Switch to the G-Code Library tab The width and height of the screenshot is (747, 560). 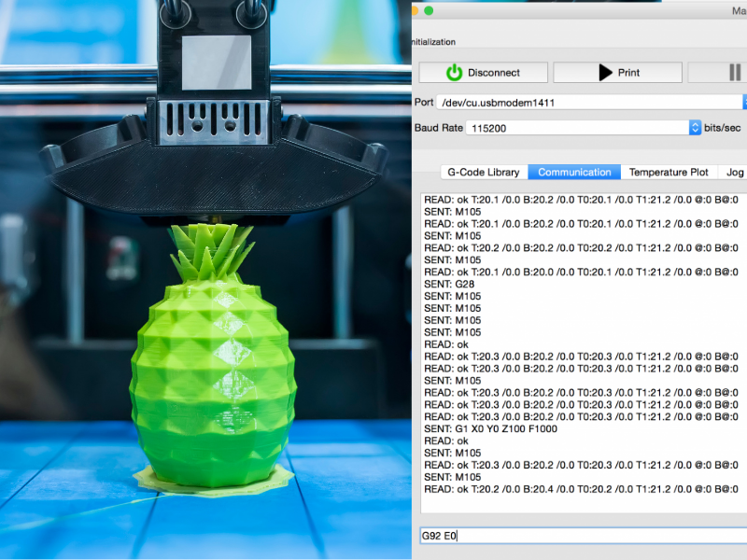click(483, 172)
